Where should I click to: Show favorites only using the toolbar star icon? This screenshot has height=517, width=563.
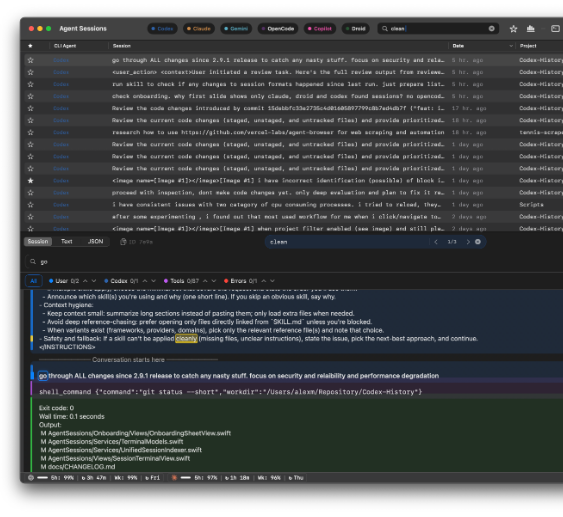[x=513, y=29]
